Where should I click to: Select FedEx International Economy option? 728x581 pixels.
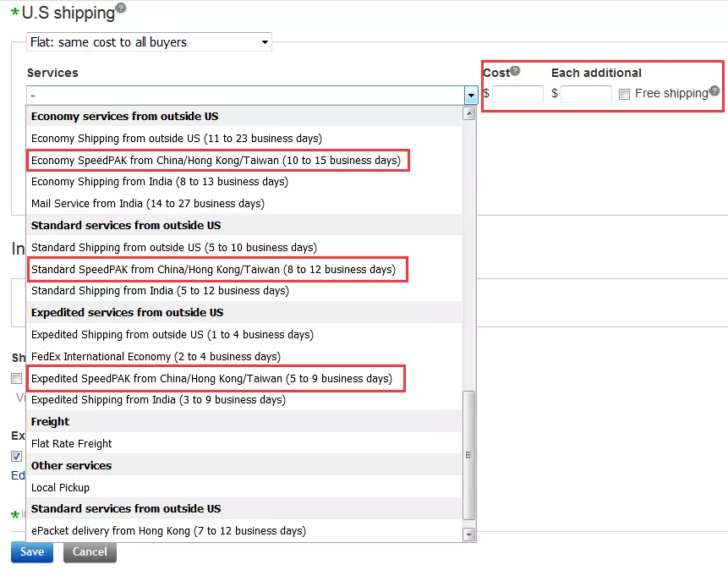[x=156, y=356]
